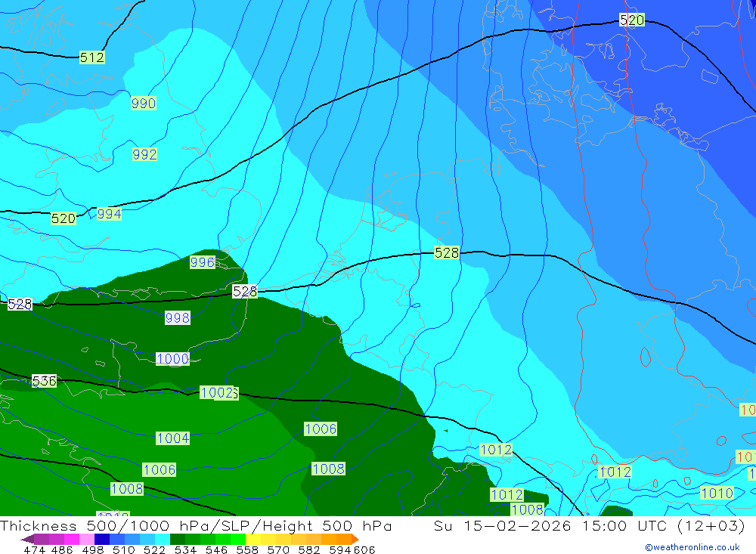Click the '1010' isobar label
The height and width of the screenshot is (554, 756).
click(717, 493)
